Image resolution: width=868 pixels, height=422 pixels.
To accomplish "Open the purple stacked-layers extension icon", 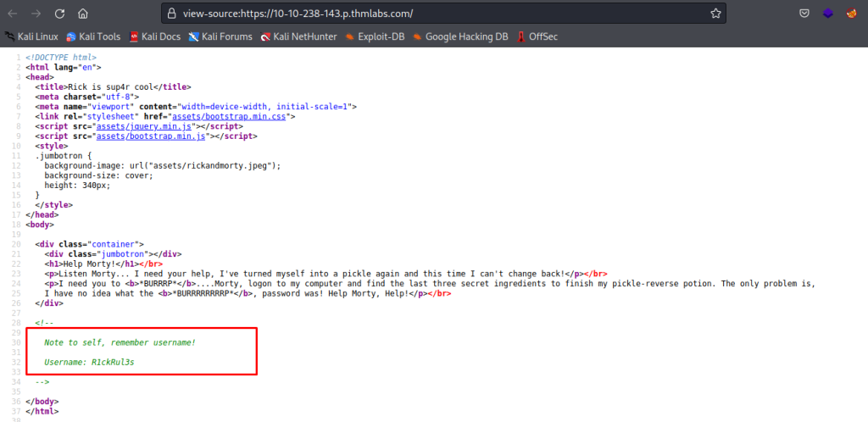I will click(828, 14).
